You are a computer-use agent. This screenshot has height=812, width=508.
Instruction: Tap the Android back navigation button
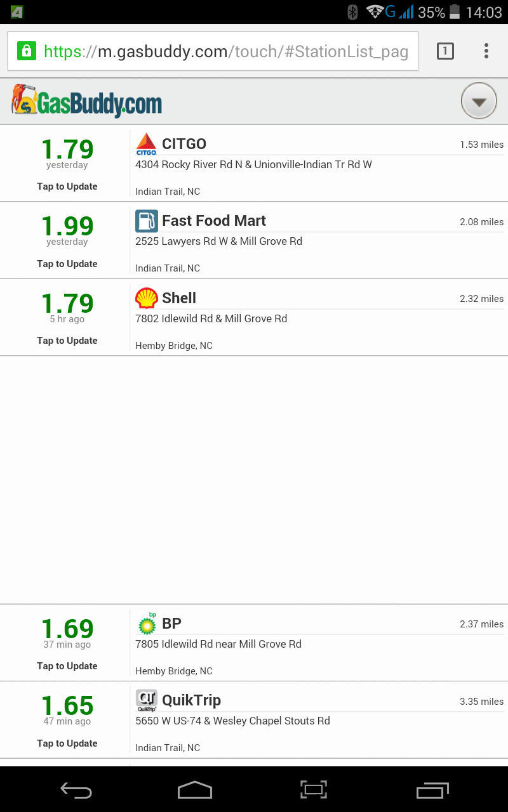click(76, 790)
